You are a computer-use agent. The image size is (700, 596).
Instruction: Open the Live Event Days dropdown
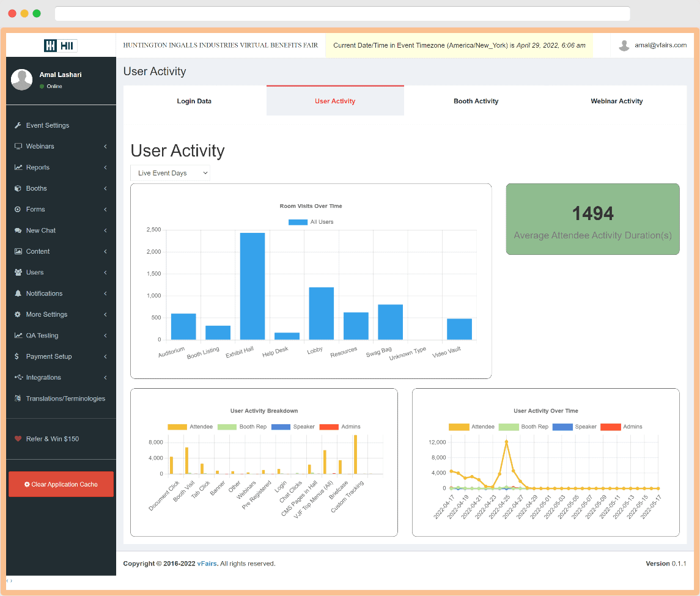coord(170,173)
